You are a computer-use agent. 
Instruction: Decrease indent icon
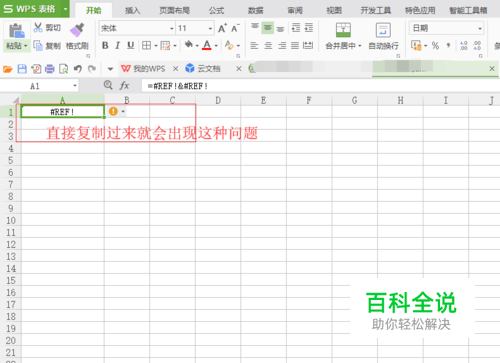coord(296,28)
